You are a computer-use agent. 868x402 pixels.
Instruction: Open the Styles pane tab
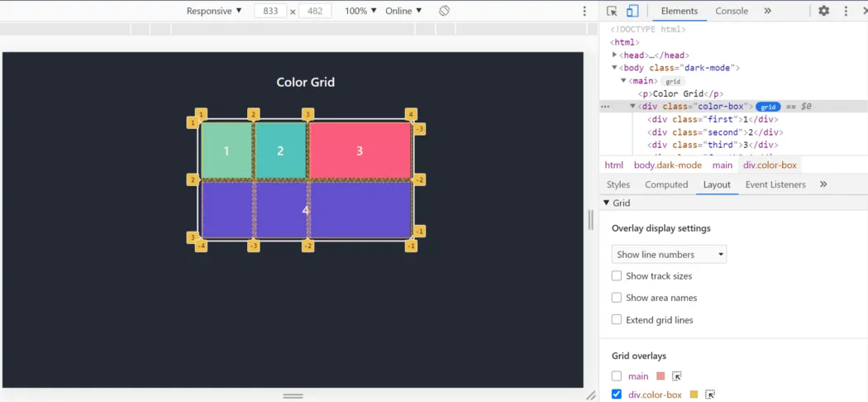618,184
